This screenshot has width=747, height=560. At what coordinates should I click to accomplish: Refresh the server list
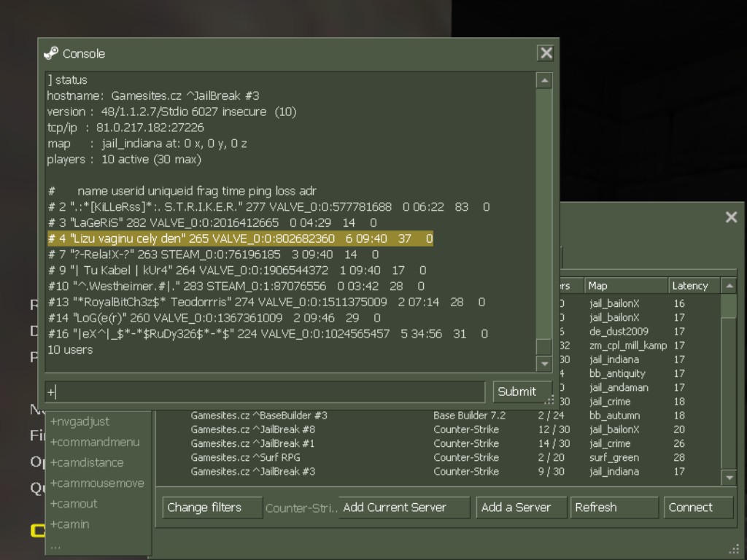[x=614, y=507]
